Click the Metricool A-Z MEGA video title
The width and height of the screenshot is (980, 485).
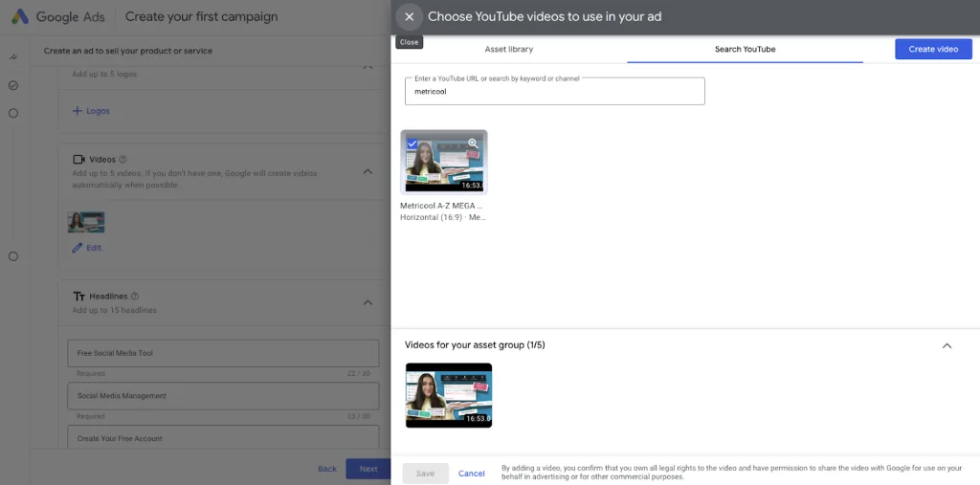click(441, 205)
